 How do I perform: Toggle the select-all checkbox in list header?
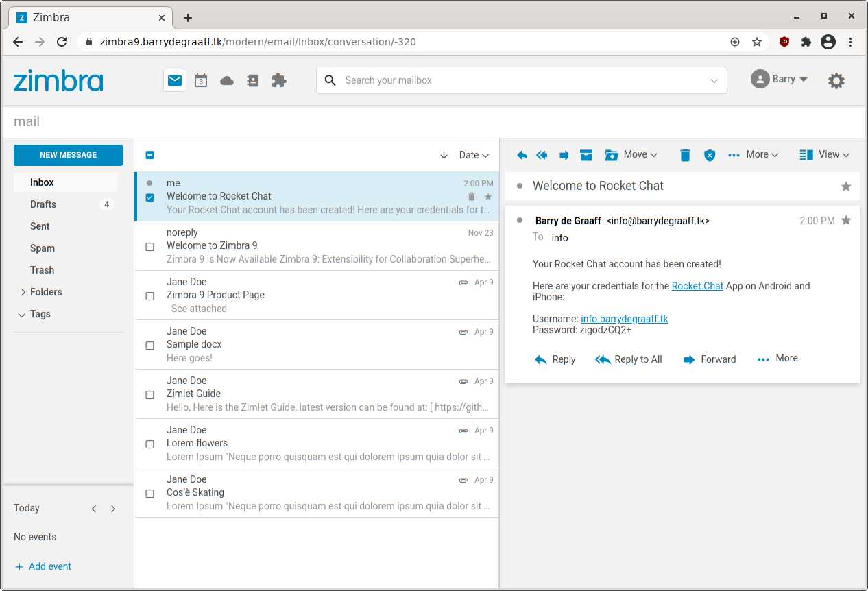[150, 155]
